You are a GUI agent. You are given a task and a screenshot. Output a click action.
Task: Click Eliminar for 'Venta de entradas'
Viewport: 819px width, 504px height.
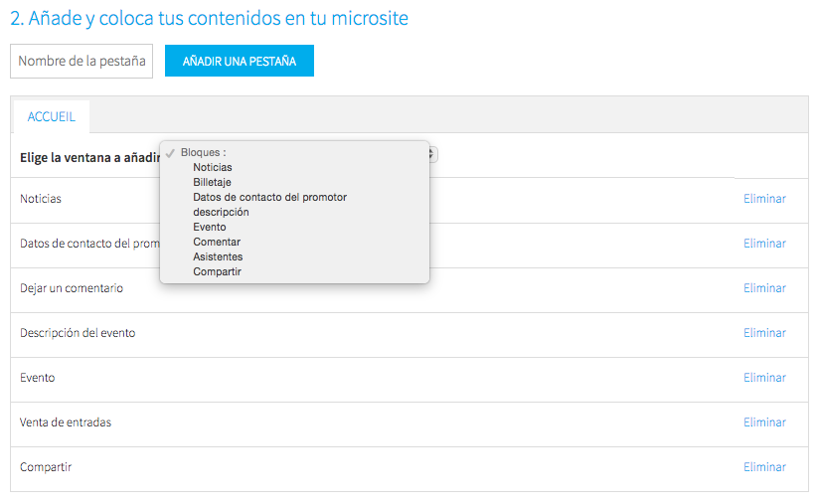764,422
